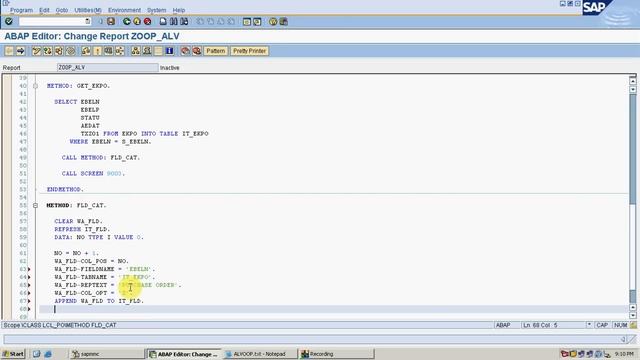Click the editor scrollbar top up arrow
The height and width of the screenshot is (360, 640).
(x=633, y=81)
